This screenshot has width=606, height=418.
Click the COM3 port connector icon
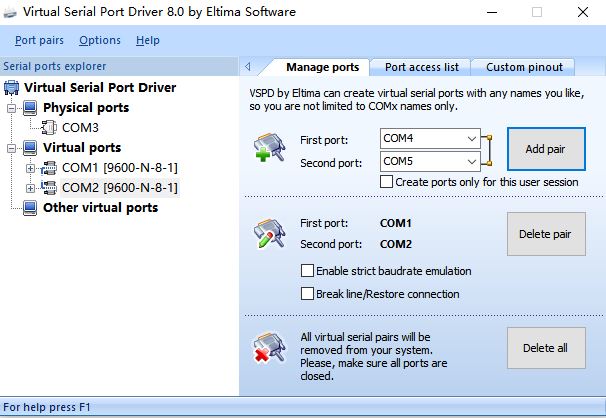tap(49, 128)
